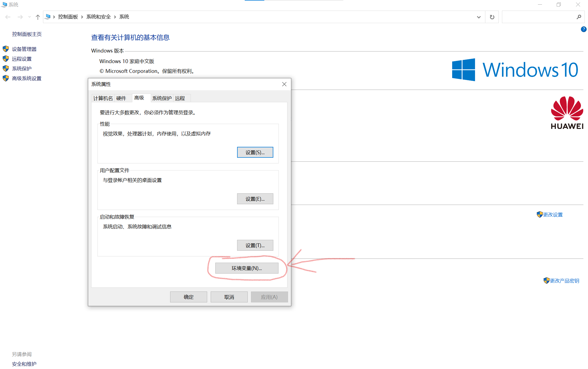The width and height of the screenshot is (588, 369).
Task: Click 环境变量(N)... button
Action: [247, 268]
